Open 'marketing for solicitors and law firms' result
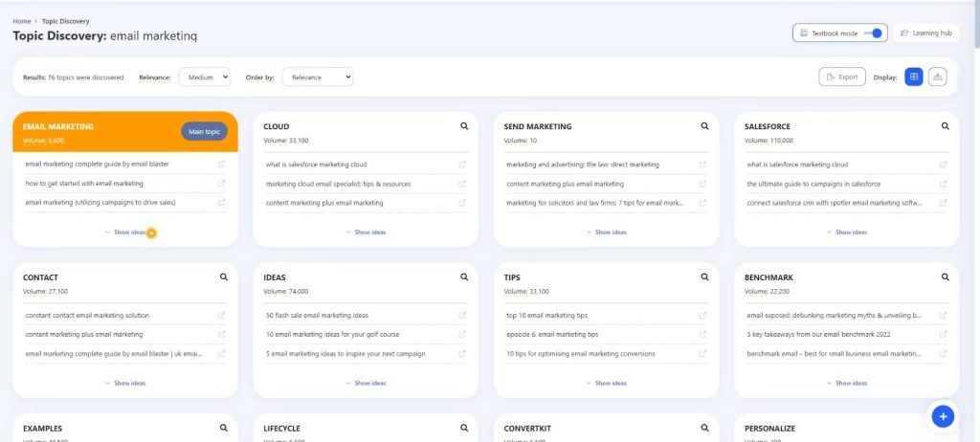This screenshot has width=980, height=442. 595,203
